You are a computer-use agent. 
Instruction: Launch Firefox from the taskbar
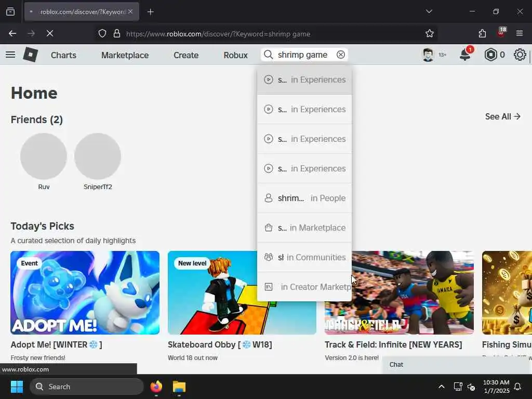click(156, 387)
